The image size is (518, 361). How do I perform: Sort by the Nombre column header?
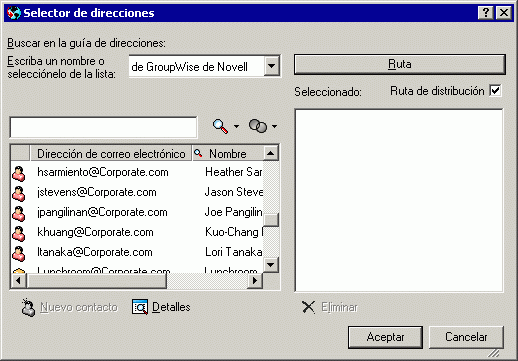(228, 154)
